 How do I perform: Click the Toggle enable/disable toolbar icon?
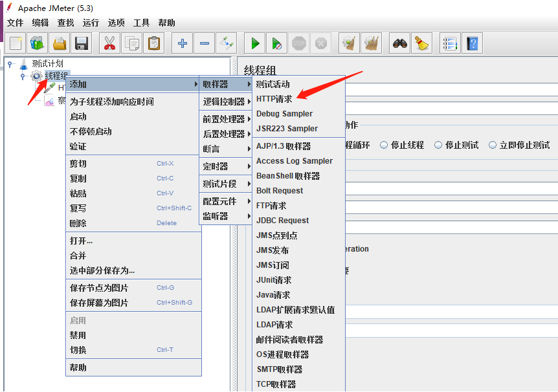click(x=227, y=43)
